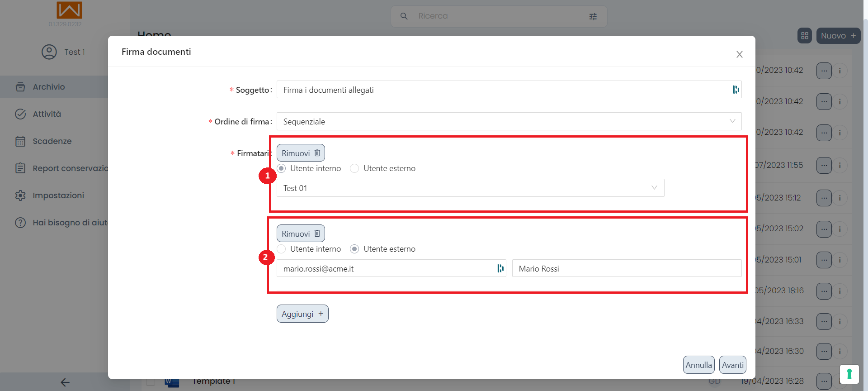The image size is (868, 391).
Task: Open search filter options icon
Action: (593, 16)
